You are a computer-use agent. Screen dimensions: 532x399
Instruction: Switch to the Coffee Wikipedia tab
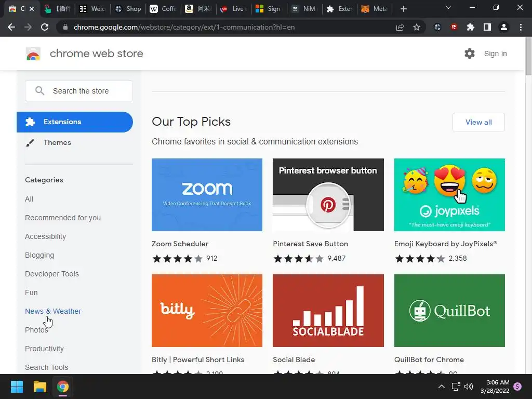pyautogui.click(x=163, y=9)
